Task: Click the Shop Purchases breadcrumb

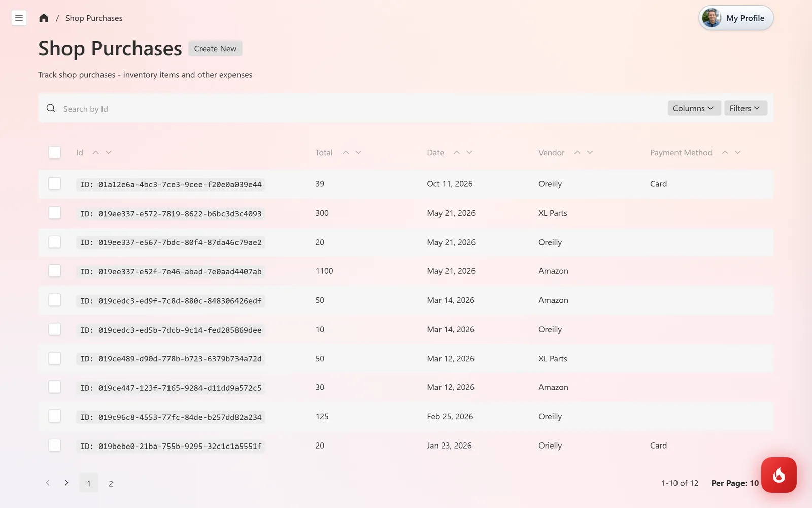Action: [x=94, y=18]
